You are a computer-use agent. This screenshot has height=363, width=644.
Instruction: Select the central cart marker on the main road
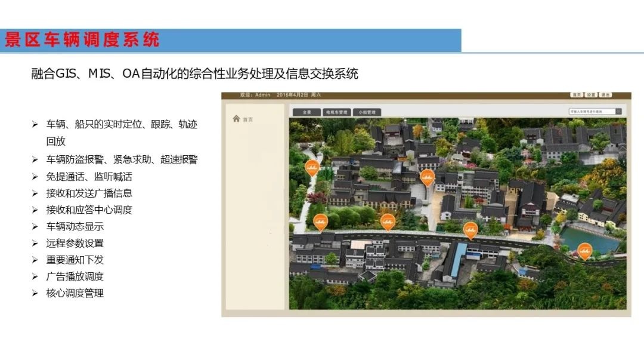click(x=388, y=221)
